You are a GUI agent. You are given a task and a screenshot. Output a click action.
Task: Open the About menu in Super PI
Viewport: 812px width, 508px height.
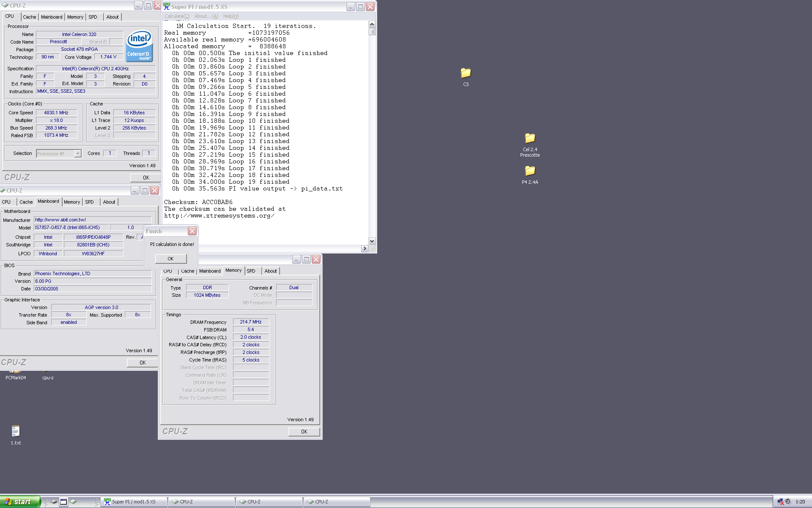tap(206, 16)
